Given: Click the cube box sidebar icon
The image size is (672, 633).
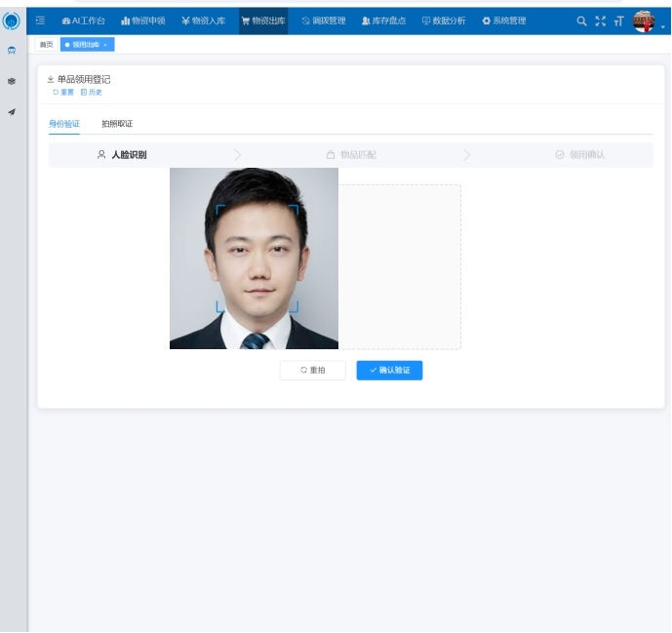Looking at the screenshot, I should click(x=12, y=81).
